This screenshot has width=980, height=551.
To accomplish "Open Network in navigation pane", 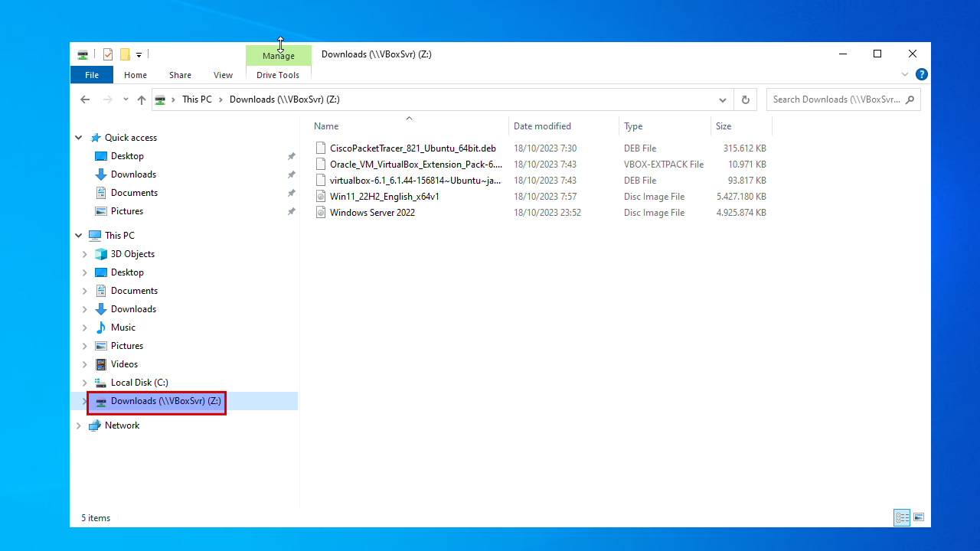I will pyautogui.click(x=122, y=425).
